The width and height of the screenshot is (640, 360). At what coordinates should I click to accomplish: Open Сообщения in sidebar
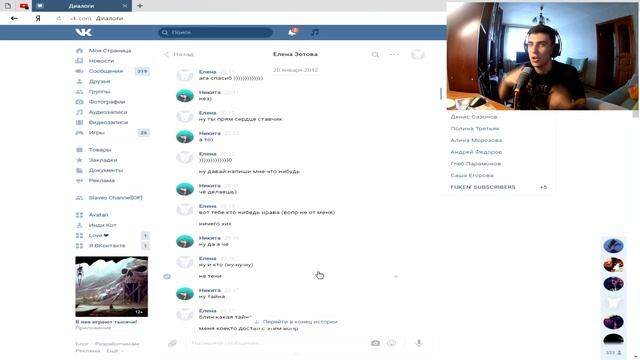(x=106, y=71)
